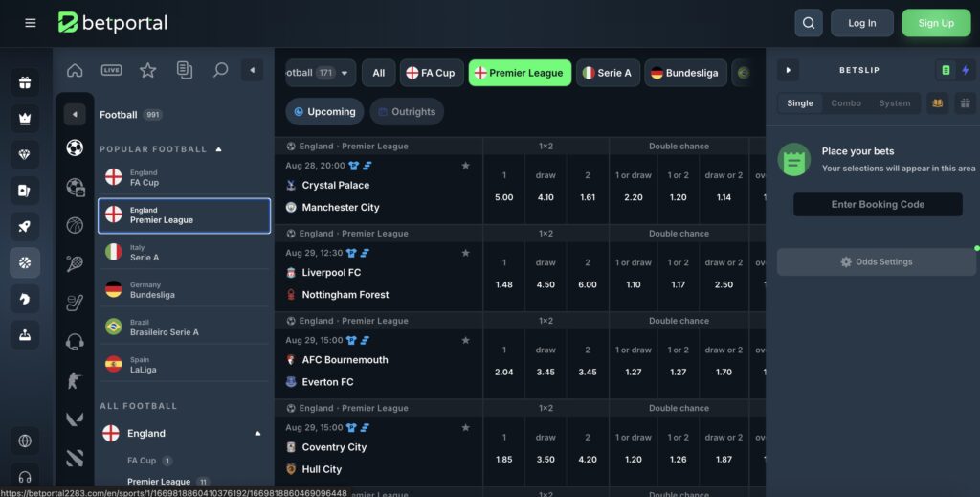This screenshot has width=980, height=497.
Task: Select the highlighted sports ball icon
Action: pos(25,262)
